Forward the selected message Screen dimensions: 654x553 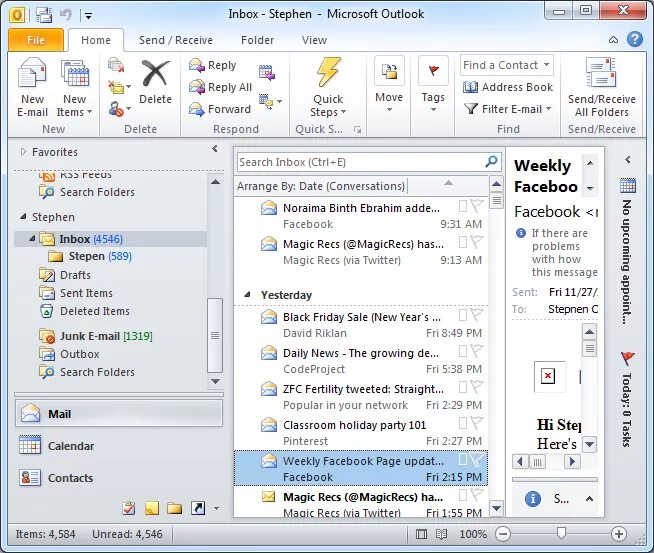pyautogui.click(x=219, y=109)
